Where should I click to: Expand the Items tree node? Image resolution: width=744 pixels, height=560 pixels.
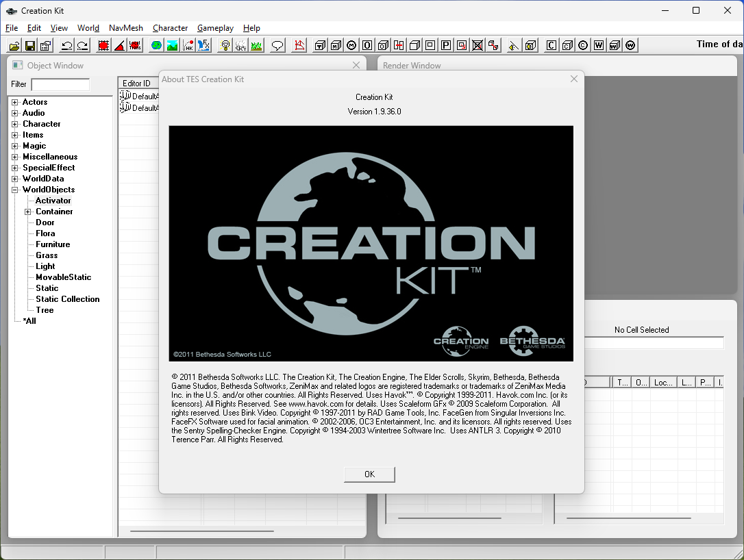[14, 135]
